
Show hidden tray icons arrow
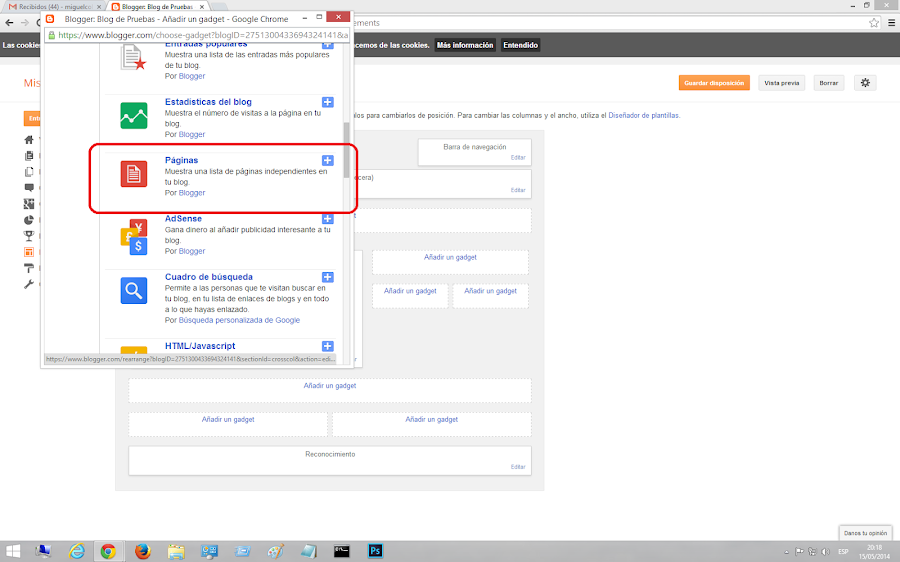coord(786,552)
